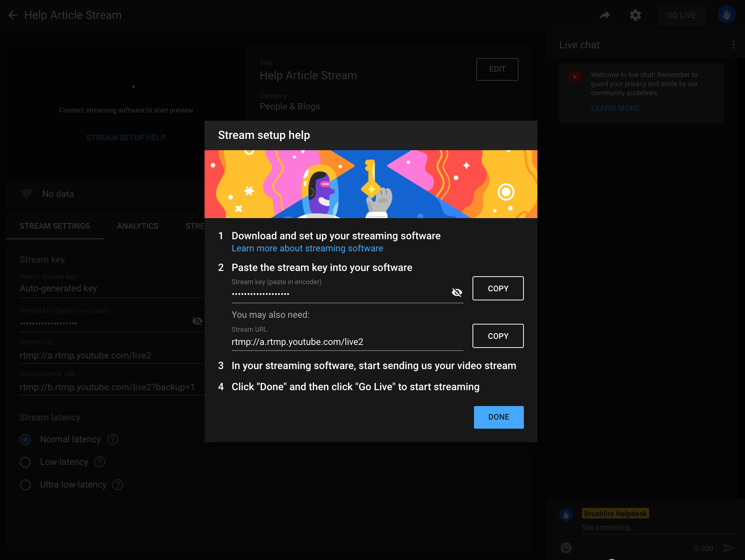Open the account avatar flame icon
Screen dimensions: 745x560
[727, 15]
